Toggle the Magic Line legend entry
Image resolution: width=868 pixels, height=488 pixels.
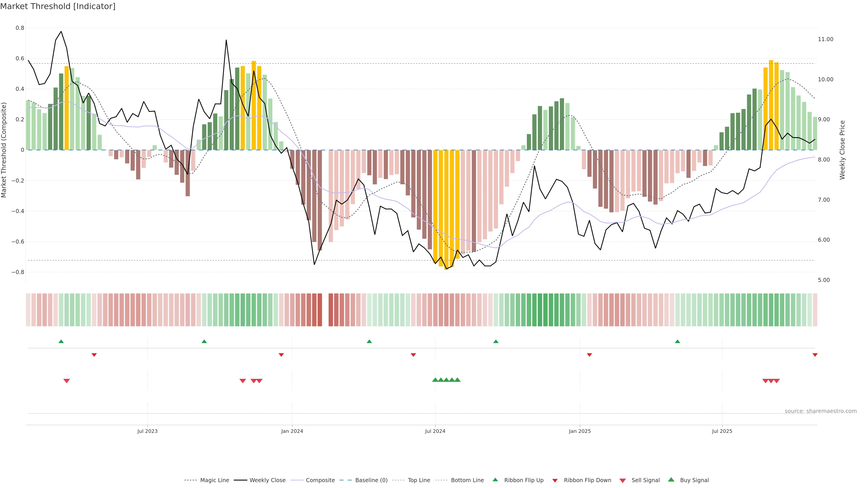[214, 480]
